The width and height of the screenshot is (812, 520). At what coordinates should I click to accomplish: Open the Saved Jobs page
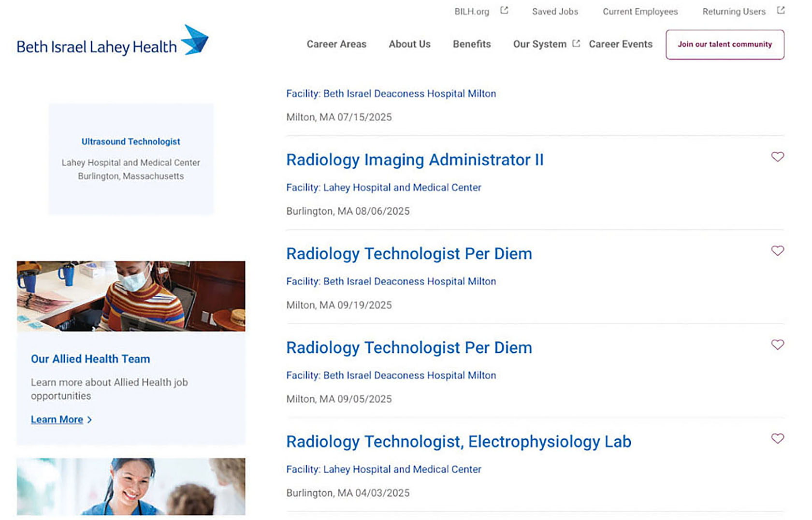coord(554,11)
